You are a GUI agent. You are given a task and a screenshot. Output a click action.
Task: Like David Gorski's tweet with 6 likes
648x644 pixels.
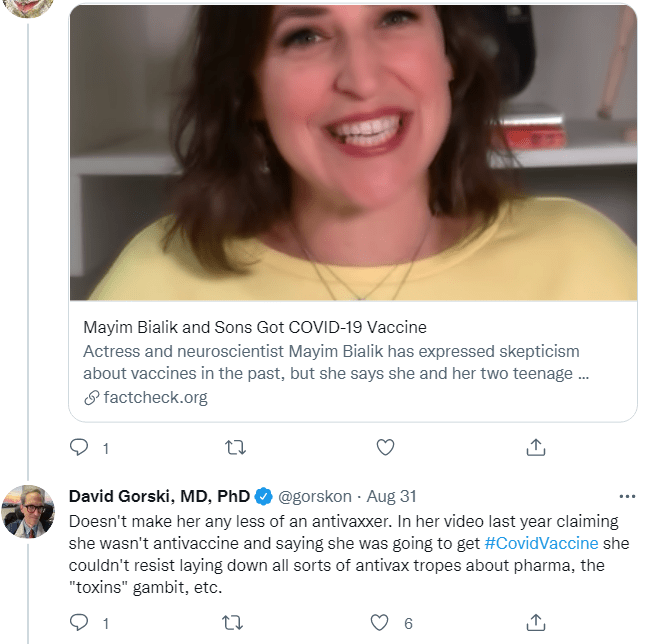(380, 622)
